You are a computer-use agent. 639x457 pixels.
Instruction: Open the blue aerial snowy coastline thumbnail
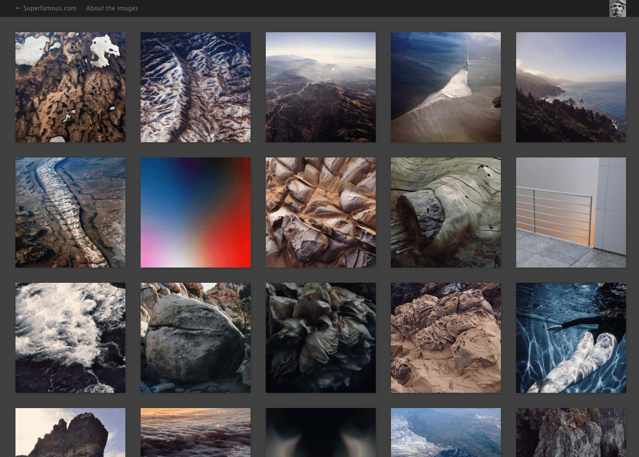pos(446,432)
